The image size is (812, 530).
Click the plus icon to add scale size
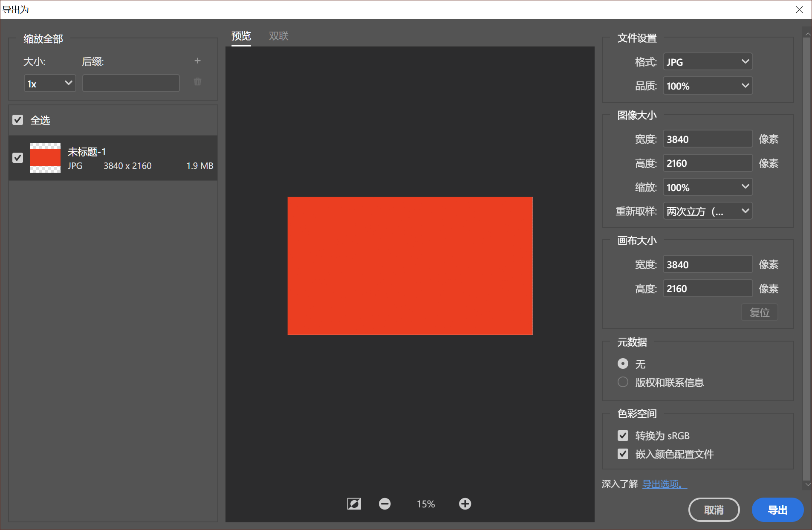coord(197,61)
